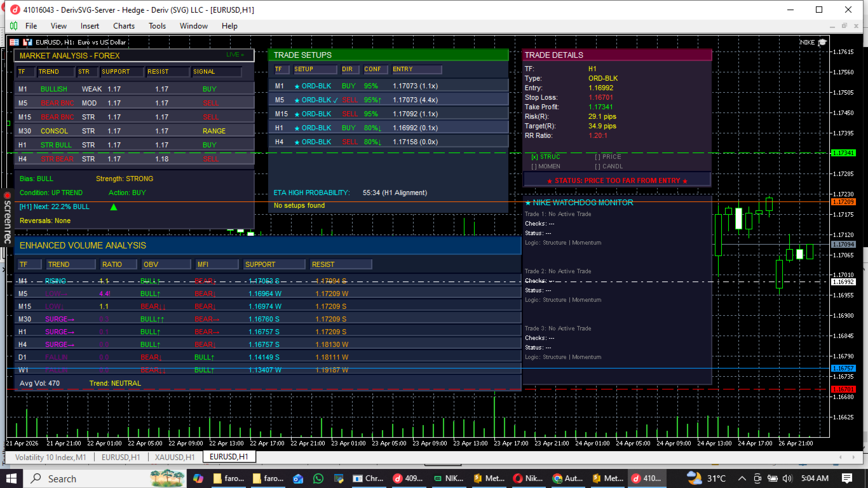Open the Deriv '409...' taskbar window
868x488 pixels.
[409, 478]
